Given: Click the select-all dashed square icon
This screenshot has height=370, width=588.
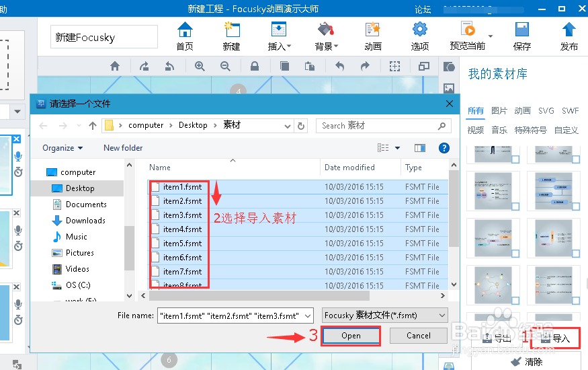Looking at the screenshot, I should [x=394, y=67].
